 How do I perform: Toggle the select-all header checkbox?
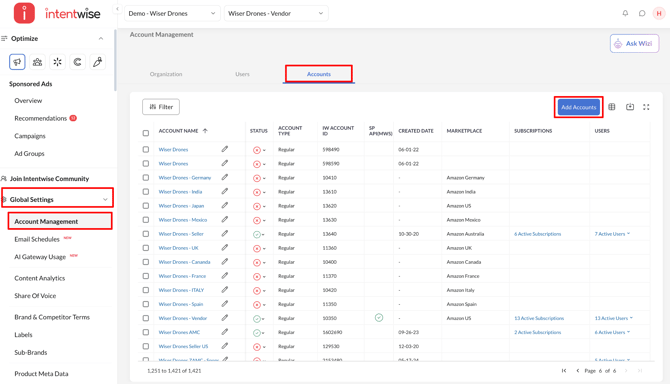(146, 133)
